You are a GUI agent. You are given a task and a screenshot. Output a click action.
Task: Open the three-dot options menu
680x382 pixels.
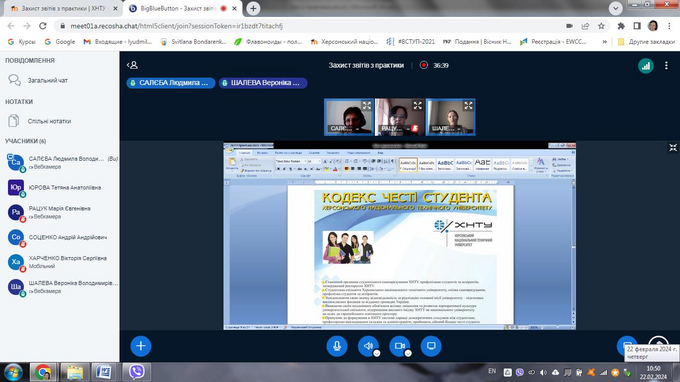coord(666,65)
